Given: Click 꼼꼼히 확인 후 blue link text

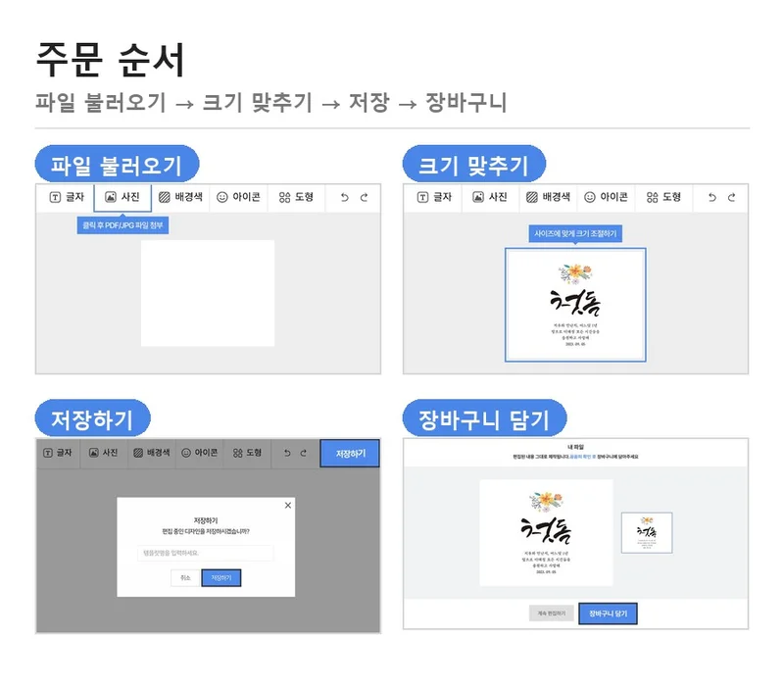Looking at the screenshot, I should (x=582, y=457).
